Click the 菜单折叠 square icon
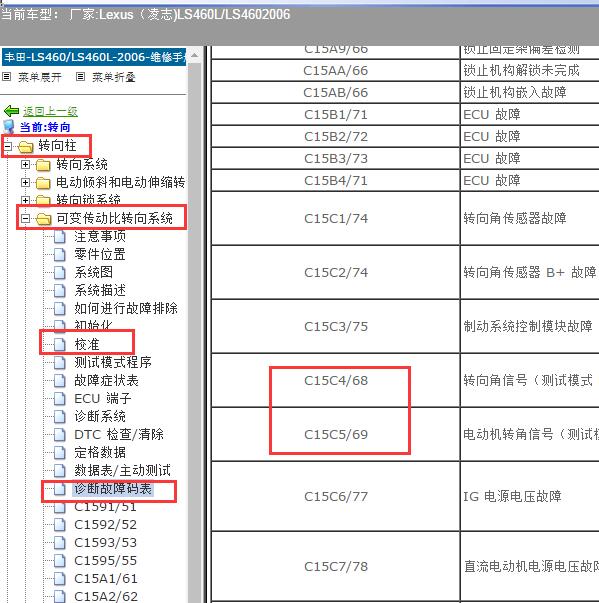 (x=80, y=77)
